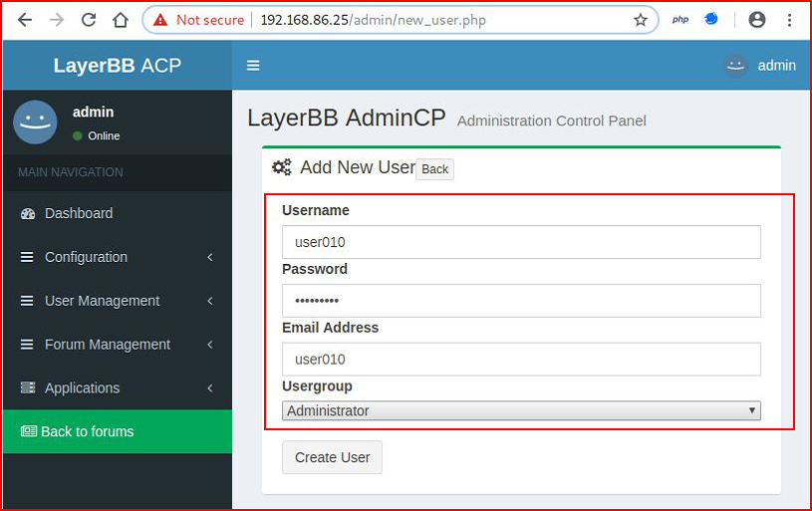Image resolution: width=812 pixels, height=511 pixels.
Task: Open the php browser extension
Action: [x=679, y=20]
